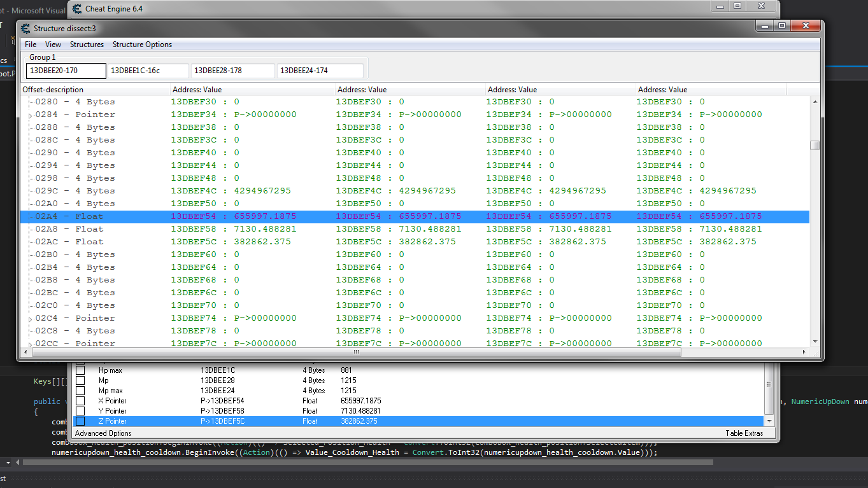Select the 0298 - 4 Bytes row
868x488 pixels.
coord(415,178)
